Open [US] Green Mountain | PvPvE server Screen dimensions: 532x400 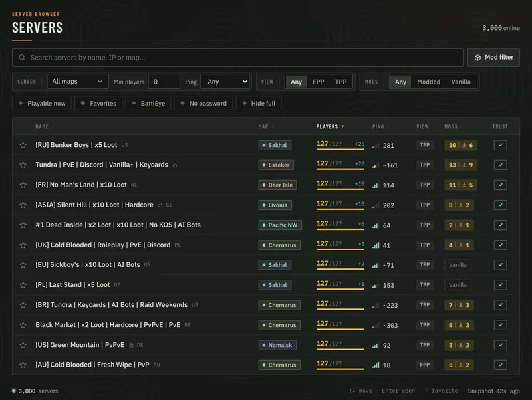click(80, 345)
